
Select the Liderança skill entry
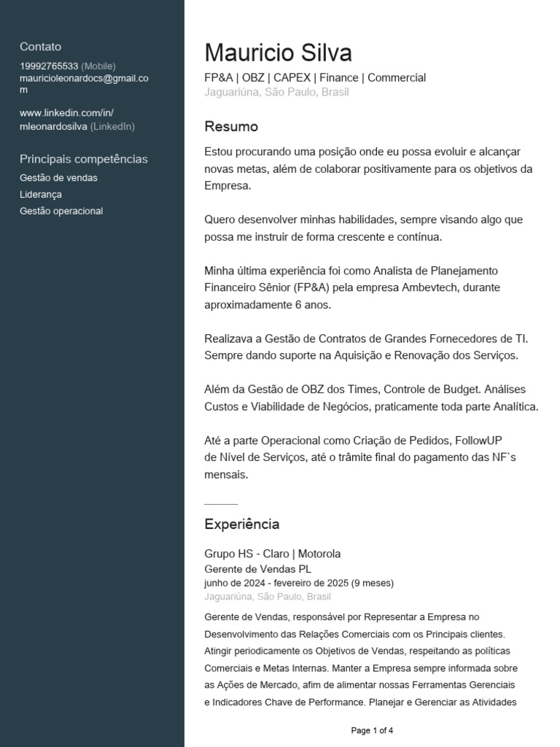click(41, 194)
